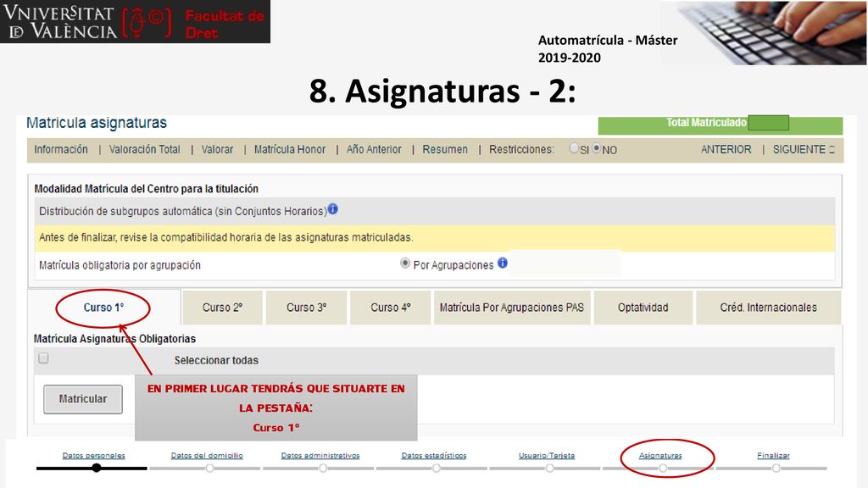Check the Seleccionar todas checkbox

click(44, 358)
